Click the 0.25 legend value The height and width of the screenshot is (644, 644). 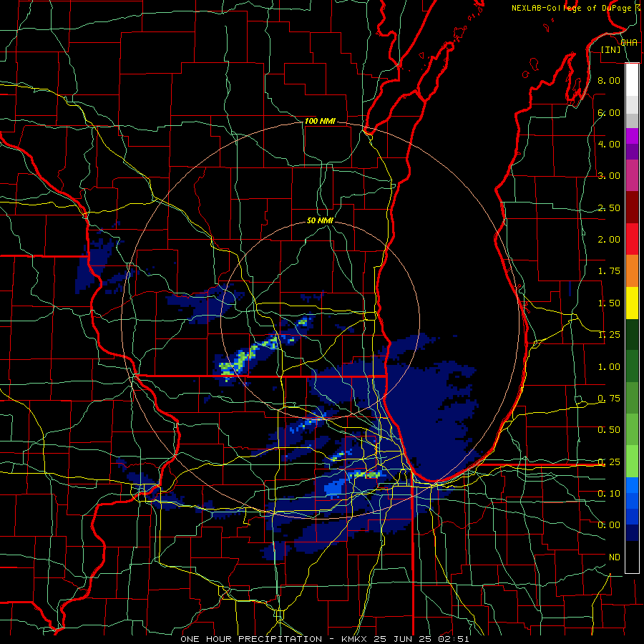click(609, 462)
